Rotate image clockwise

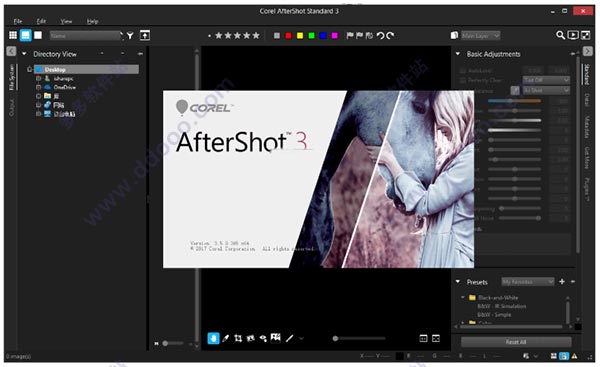(390, 36)
